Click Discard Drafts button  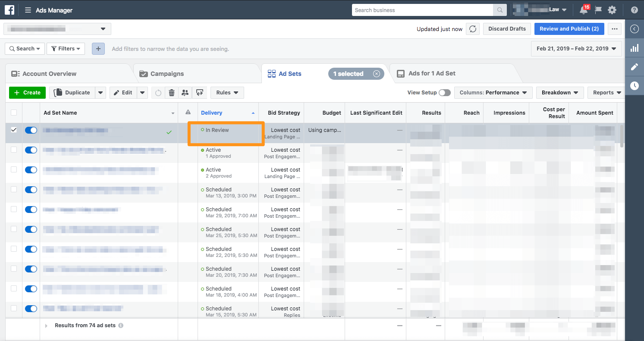pos(507,29)
